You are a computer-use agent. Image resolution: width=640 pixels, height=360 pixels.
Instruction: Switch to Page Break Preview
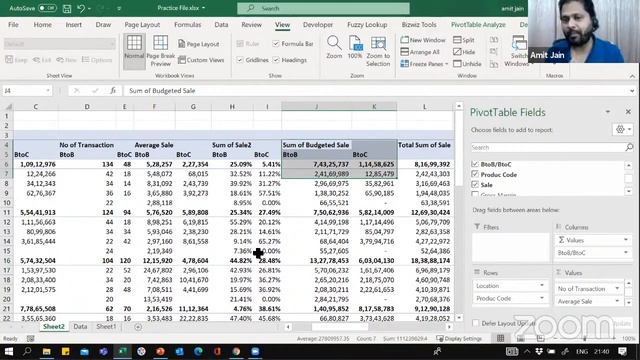point(160,51)
